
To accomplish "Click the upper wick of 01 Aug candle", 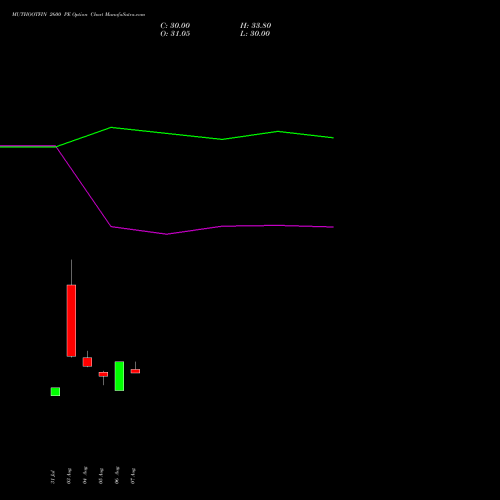I will pyautogui.click(x=71, y=272).
